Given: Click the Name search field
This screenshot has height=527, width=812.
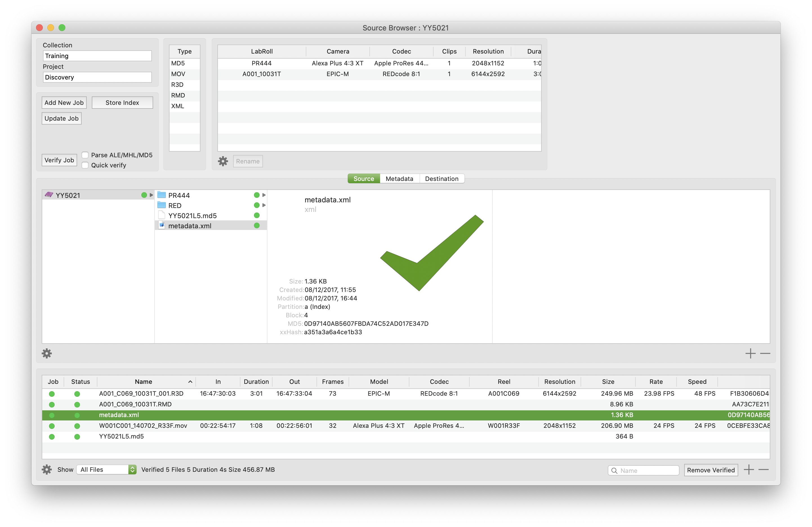Looking at the screenshot, I should click(643, 470).
